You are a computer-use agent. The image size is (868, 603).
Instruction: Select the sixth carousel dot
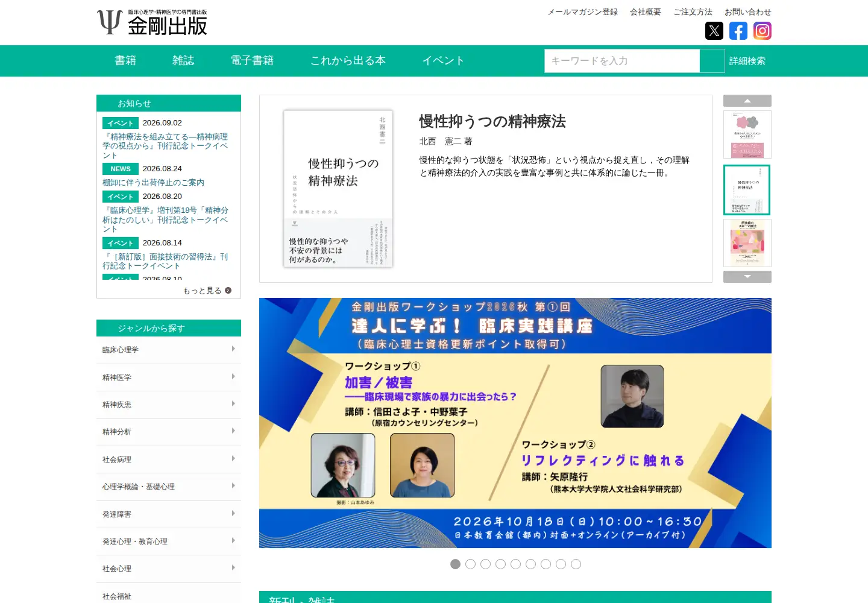[530, 564]
